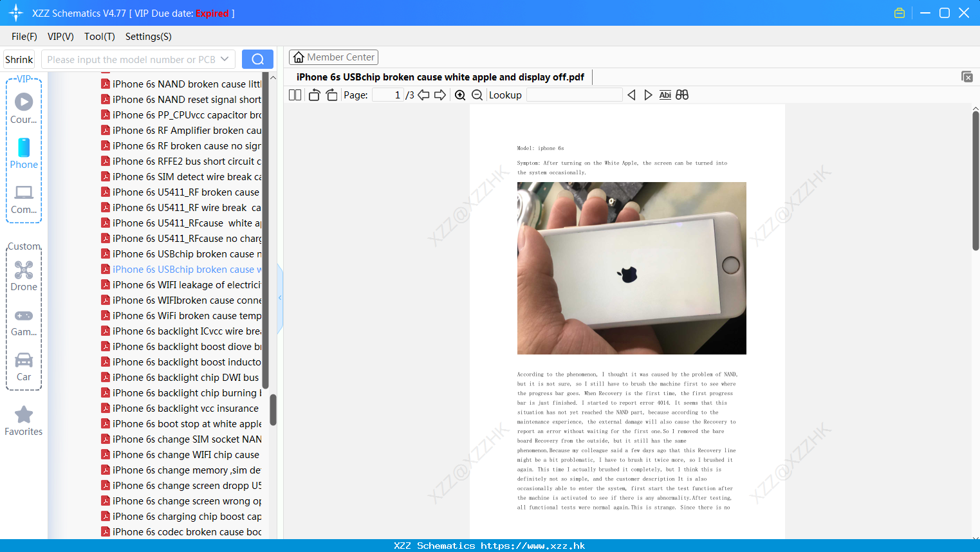The image size is (980, 552).
Task: Click the Member Center home button
Action: click(333, 57)
